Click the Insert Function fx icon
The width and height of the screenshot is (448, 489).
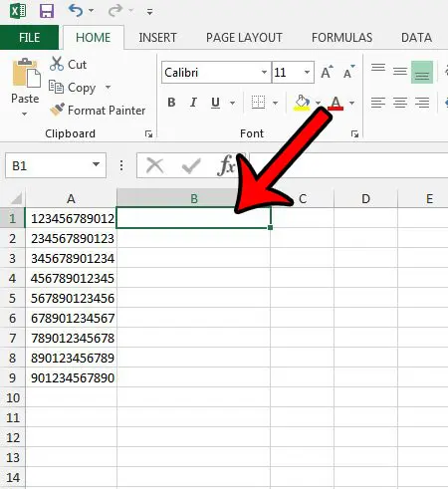[226, 165]
